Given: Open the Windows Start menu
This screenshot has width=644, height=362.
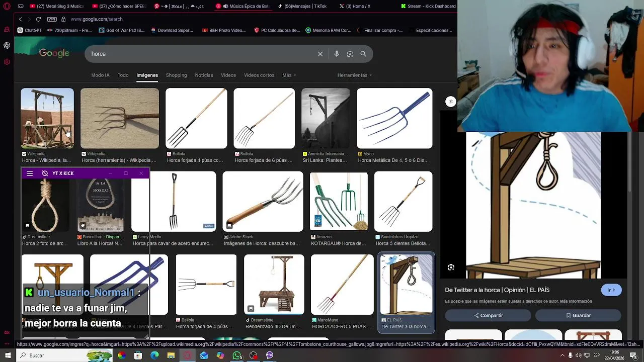Looking at the screenshot, I should point(8,355).
